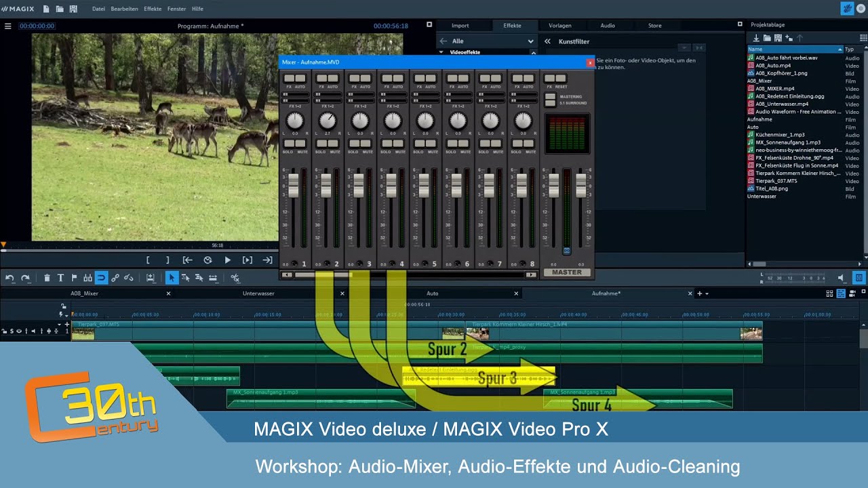Image resolution: width=868 pixels, height=488 pixels.
Task: Click the pan knob of channel 2
Action: pyautogui.click(x=328, y=121)
